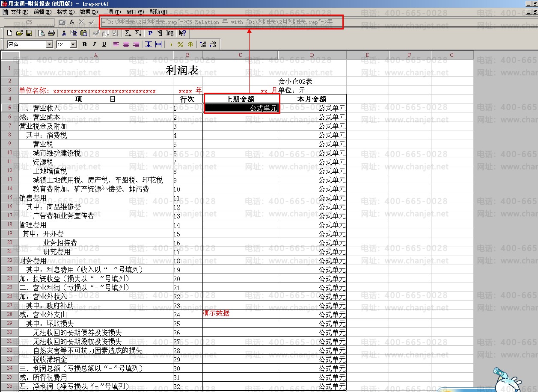The width and height of the screenshot is (538, 392).
Task: Select the 资源税 cell
Action: pyautogui.click(x=96, y=162)
